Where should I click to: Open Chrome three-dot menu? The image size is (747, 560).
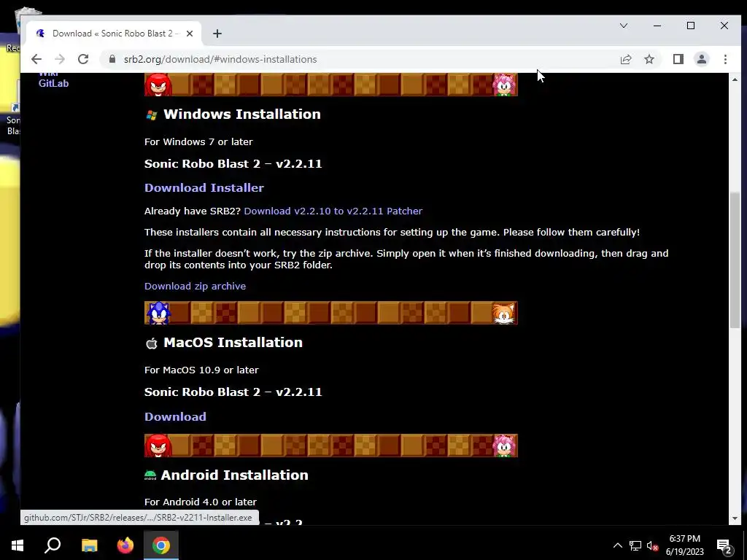pyautogui.click(x=725, y=59)
